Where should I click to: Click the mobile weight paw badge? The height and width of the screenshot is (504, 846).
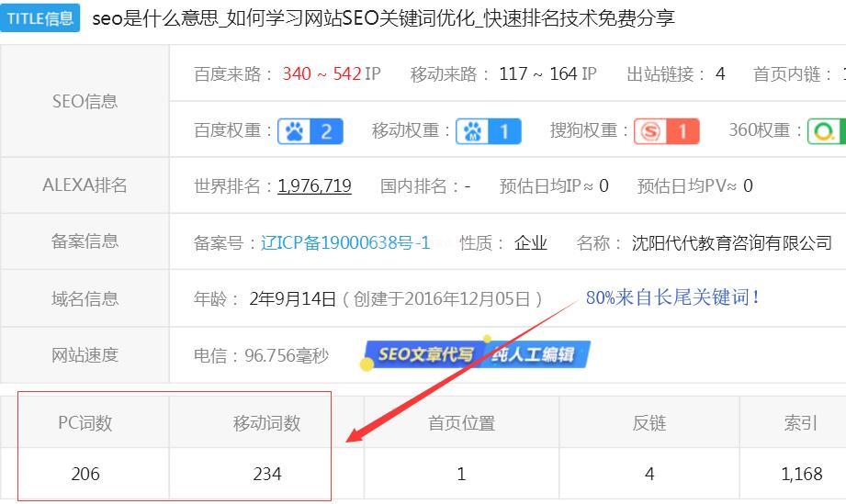coord(489,131)
